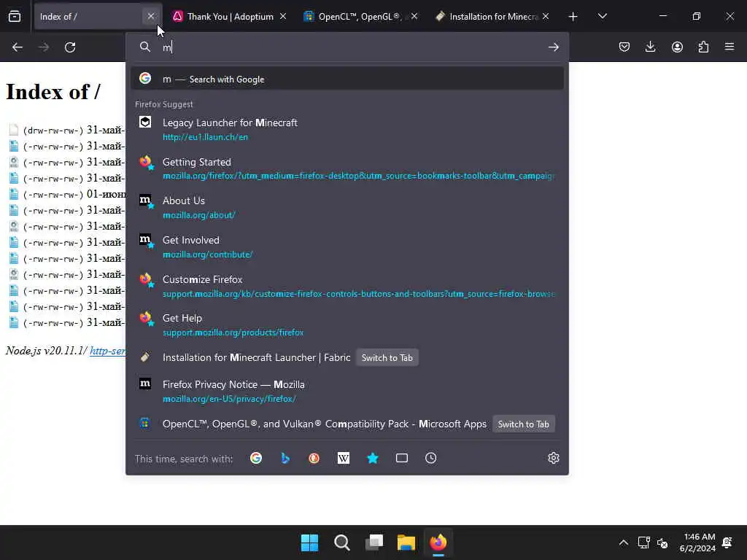Open Get Help suggestion
This screenshot has width=747, height=560.
[347, 324]
